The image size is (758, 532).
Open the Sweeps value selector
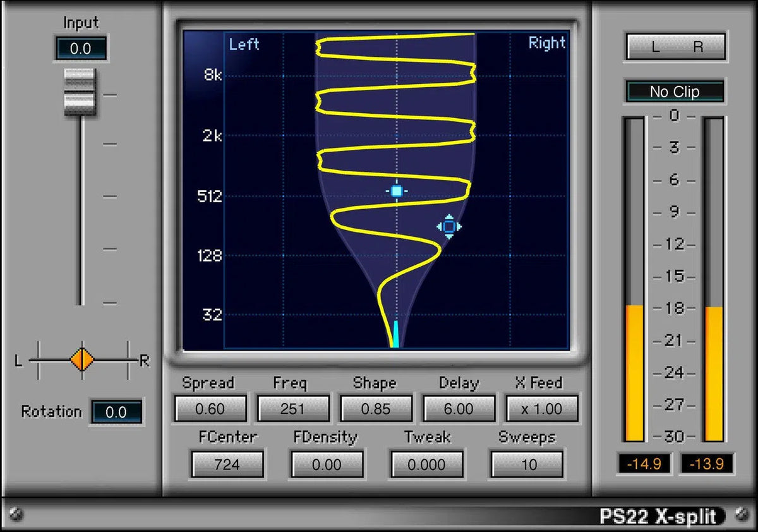click(x=526, y=464)
